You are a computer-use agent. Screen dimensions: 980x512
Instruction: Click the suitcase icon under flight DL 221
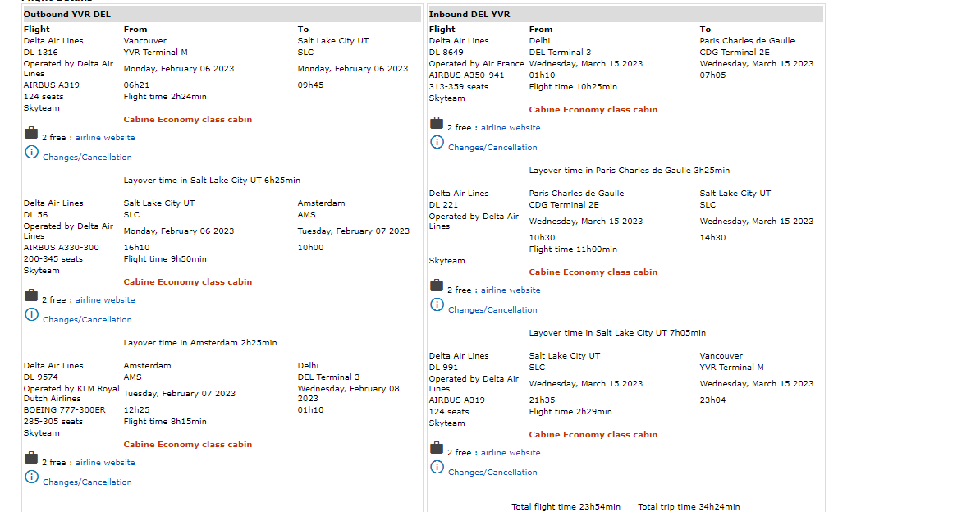tap(437, 286)
